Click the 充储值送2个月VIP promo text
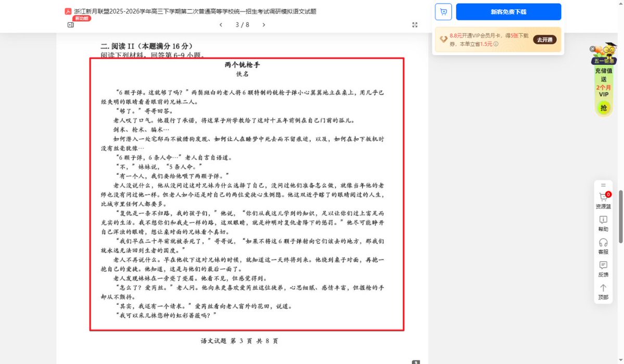Viewport: 624px width, 364px height. (x=604, y=82)
